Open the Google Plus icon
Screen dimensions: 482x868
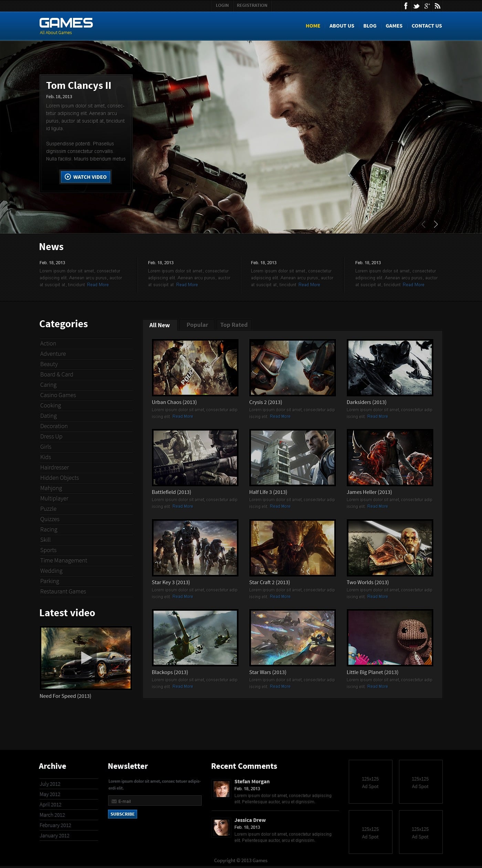[427, 6]
